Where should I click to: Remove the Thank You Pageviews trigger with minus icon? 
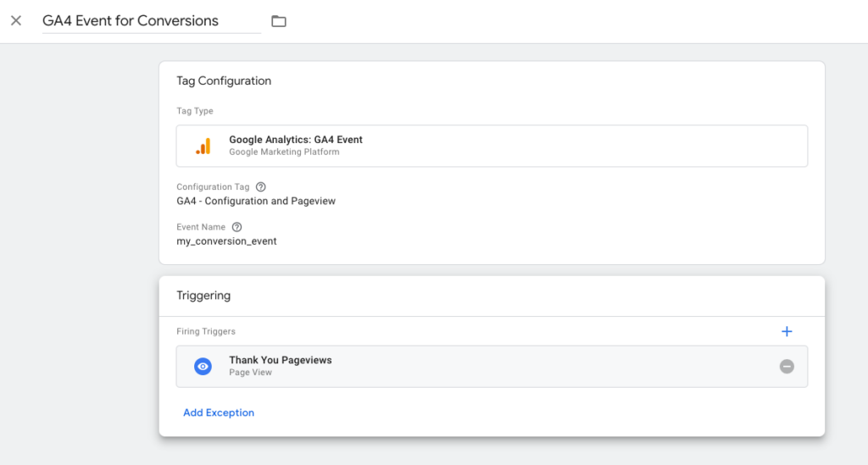(x=787, y=366)
